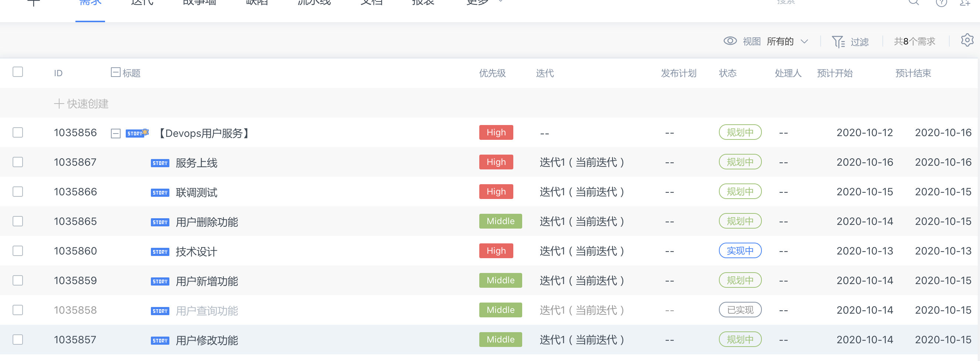Click the filter funnel icon
This screenshot has height=361, width=980.
[838, 41]
